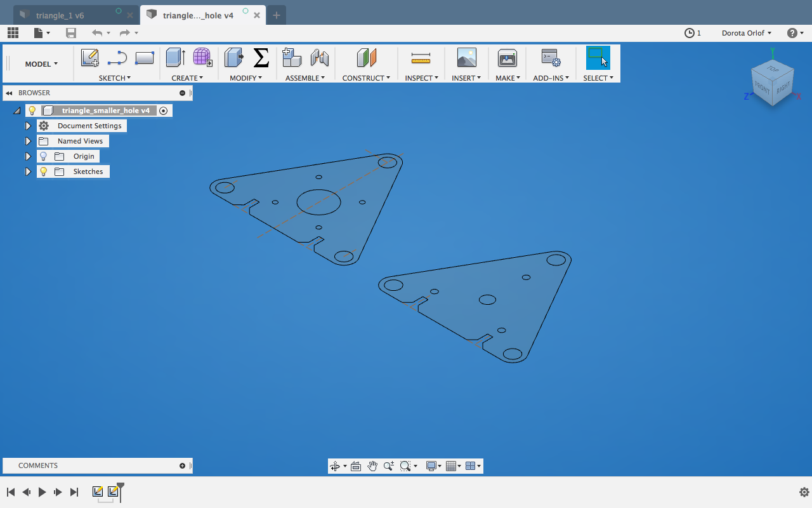Minimize the Browser panel using minus icon
The height and width of the screenshot is (508, 812).
pyautogui.click(x=183, y=93)
